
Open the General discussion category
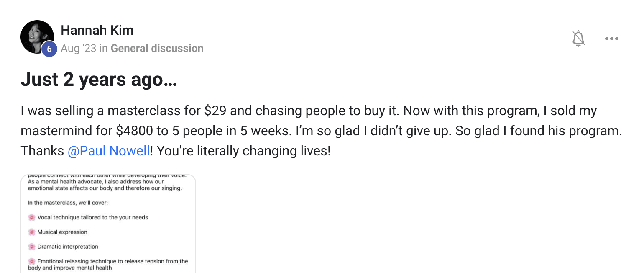(x=157, y=49)
